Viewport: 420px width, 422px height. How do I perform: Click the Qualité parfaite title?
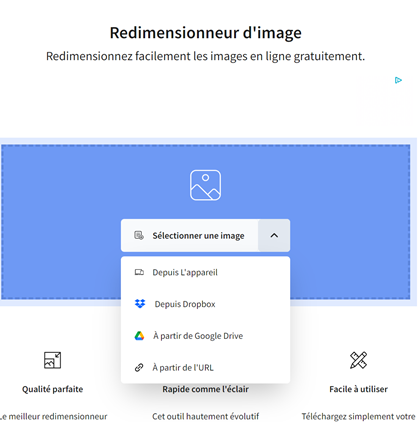coord(52,389)
